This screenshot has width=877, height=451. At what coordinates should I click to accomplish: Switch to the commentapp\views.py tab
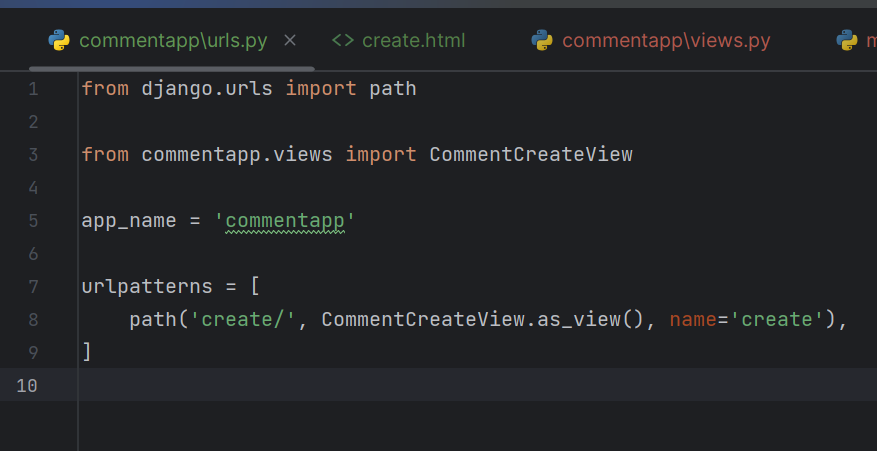tap(666, 40)
